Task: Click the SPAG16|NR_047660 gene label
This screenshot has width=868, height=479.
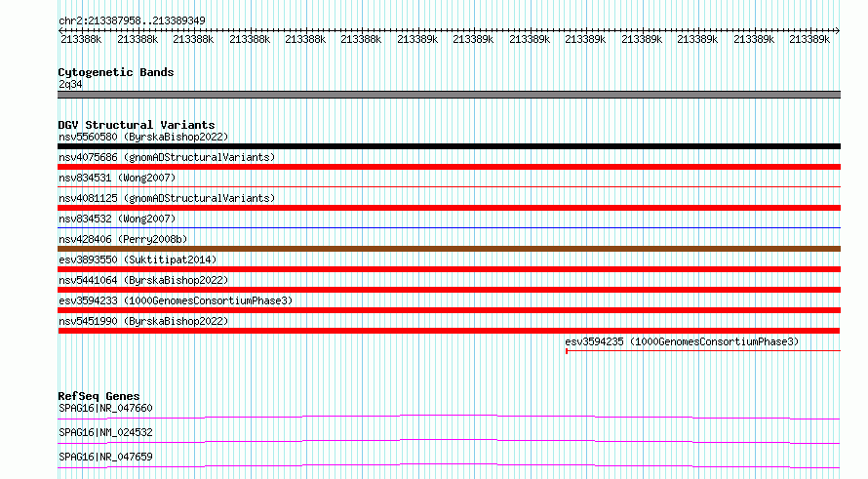Action: tap(105, 408)
